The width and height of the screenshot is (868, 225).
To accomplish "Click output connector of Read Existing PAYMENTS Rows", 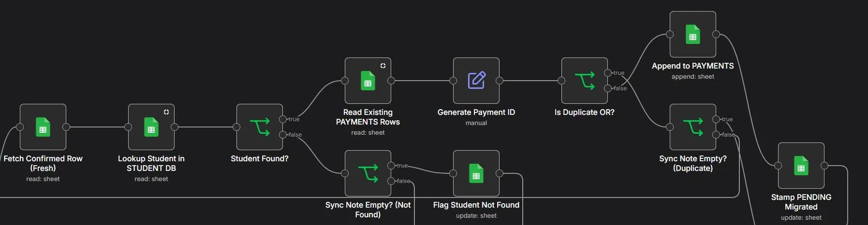I will (391, 81).
